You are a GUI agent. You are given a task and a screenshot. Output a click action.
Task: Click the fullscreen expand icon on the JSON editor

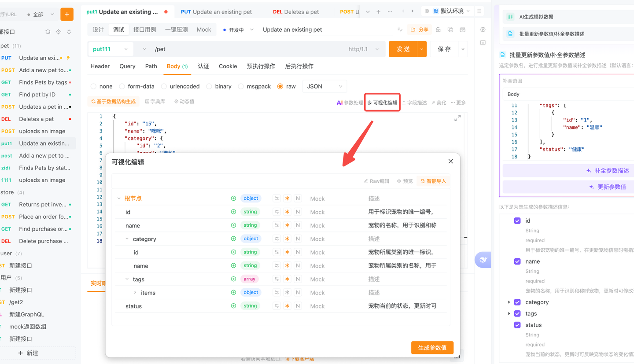pyautogui.click(x=457, y=118)
